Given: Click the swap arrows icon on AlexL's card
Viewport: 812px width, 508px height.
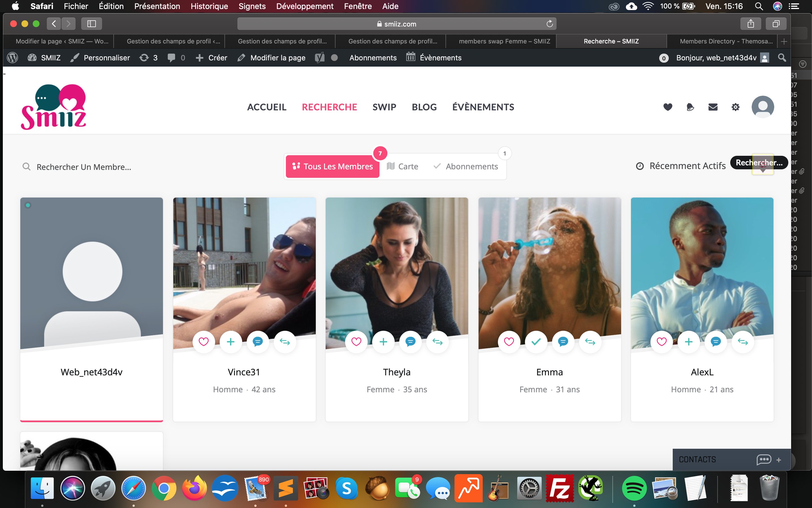Looking at the screenshot, I should click(743, 342).
